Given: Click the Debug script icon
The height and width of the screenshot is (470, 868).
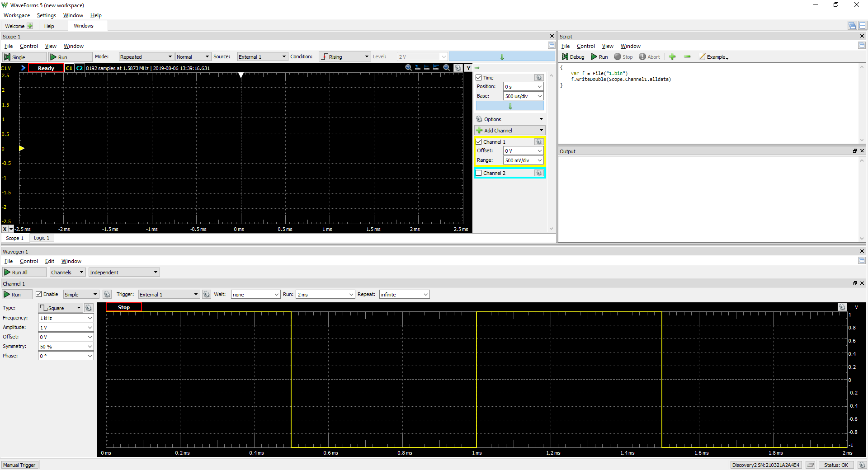Looking at the screenshot, I should pyautogui.click(x=573, y=57).
